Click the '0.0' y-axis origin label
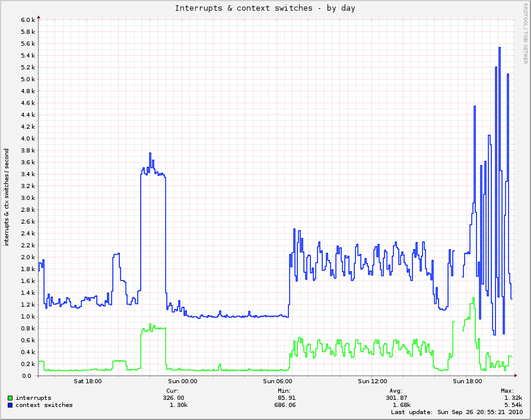The image size is (531, 420). pyautogui.click(x=27, y=376)
